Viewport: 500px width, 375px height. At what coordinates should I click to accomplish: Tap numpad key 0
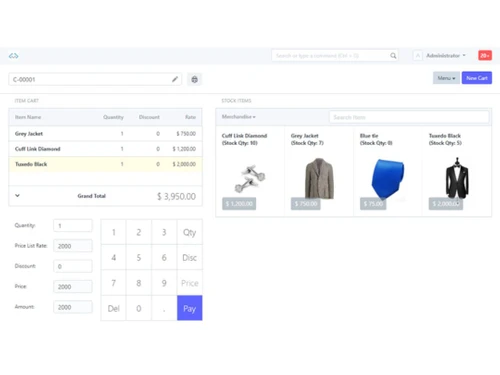[139, 308]
